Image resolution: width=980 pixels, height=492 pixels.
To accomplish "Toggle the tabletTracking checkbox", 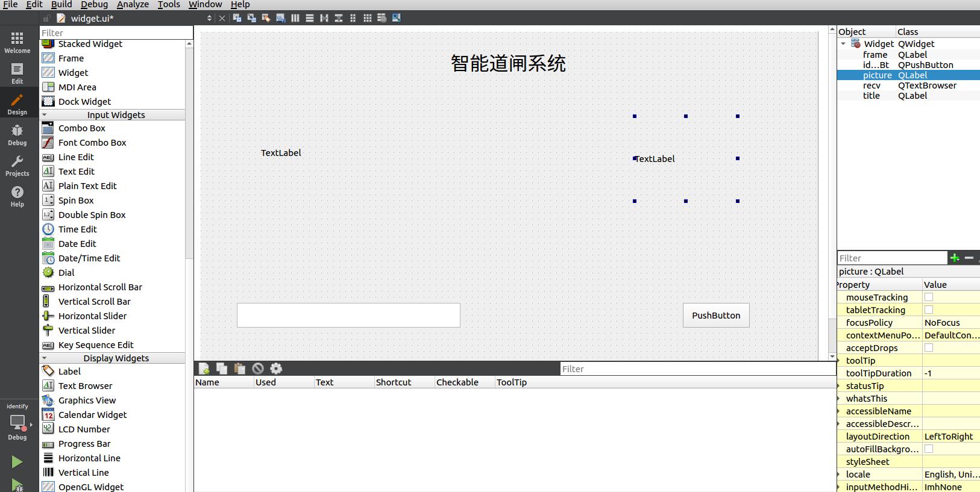I will point(929,310).
